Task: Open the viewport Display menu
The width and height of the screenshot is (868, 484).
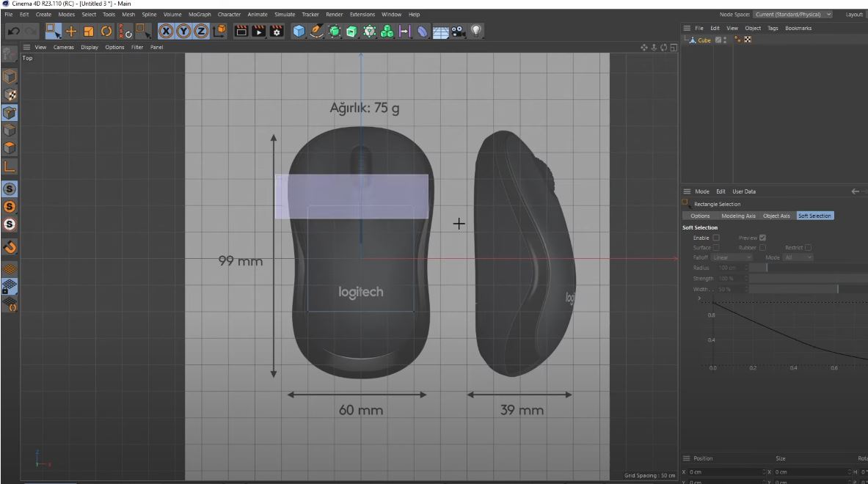Action: (89, 47)
